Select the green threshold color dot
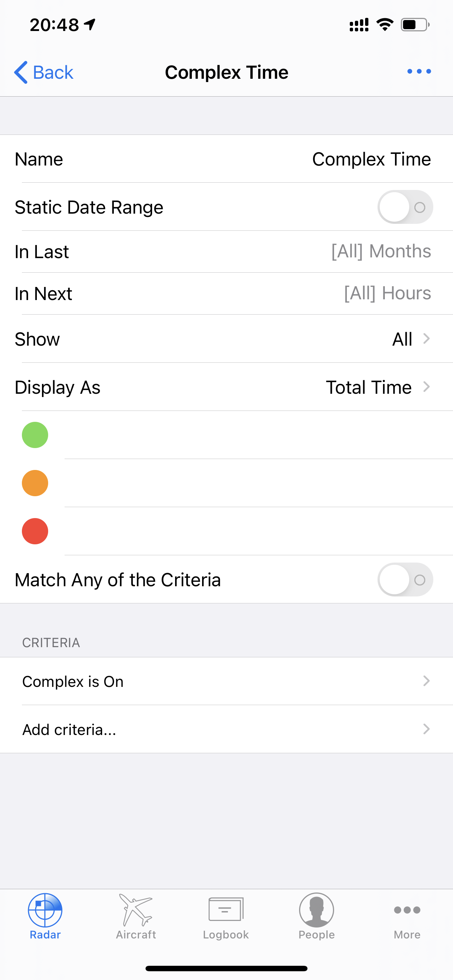 pos(35,435)
